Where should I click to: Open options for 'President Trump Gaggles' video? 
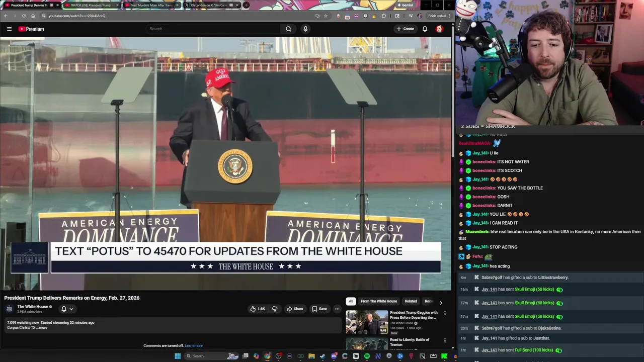pos(445,313)
